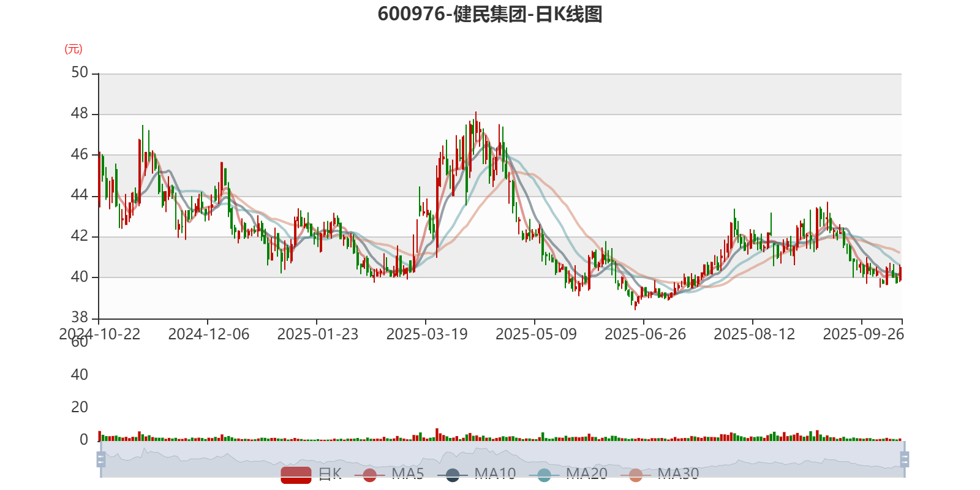Click the 20 volume axis label
Screen dimensions: 980x490
(x=80, y=407)
